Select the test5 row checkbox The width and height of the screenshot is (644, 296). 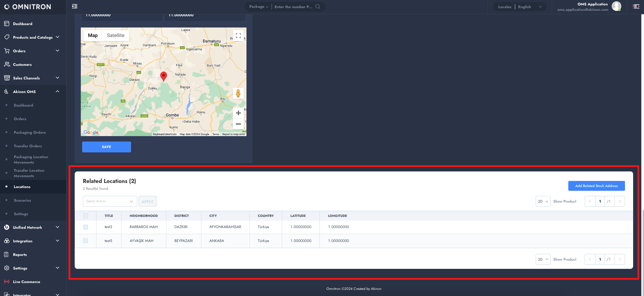(86, 241)
